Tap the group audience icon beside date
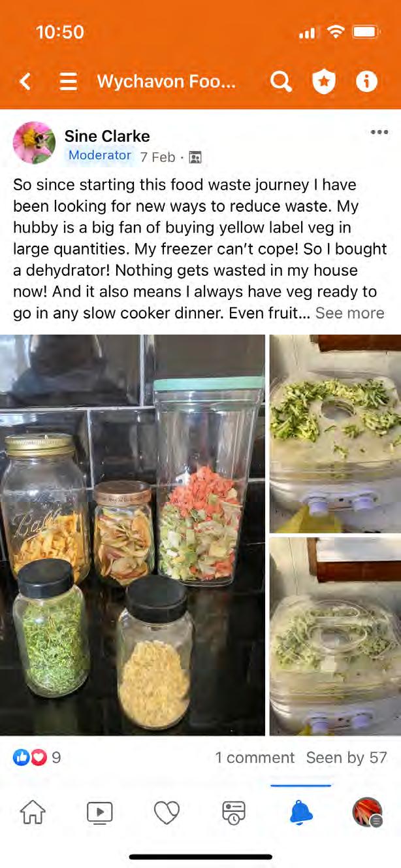401x868 pixels. click(195, 158)
